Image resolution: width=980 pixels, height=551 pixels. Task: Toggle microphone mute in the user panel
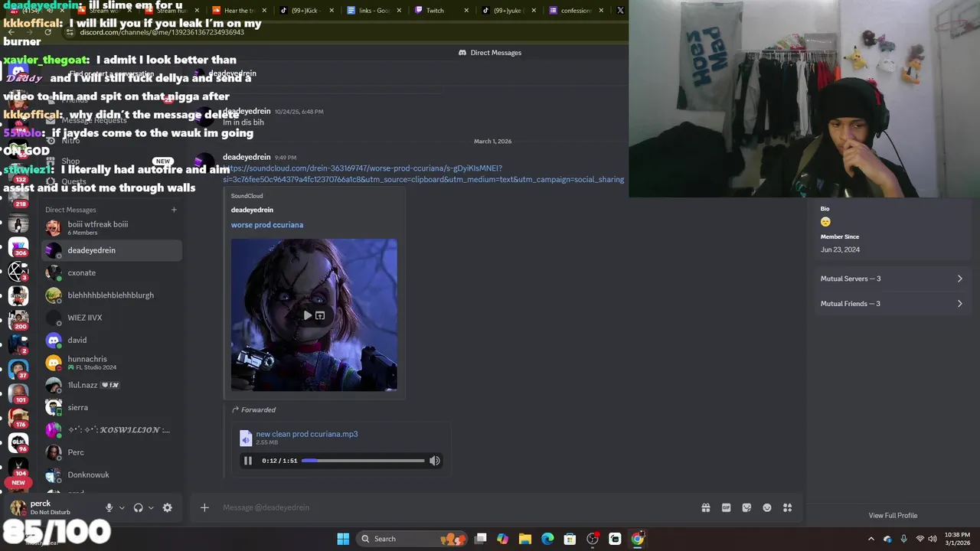pos(109,507)
